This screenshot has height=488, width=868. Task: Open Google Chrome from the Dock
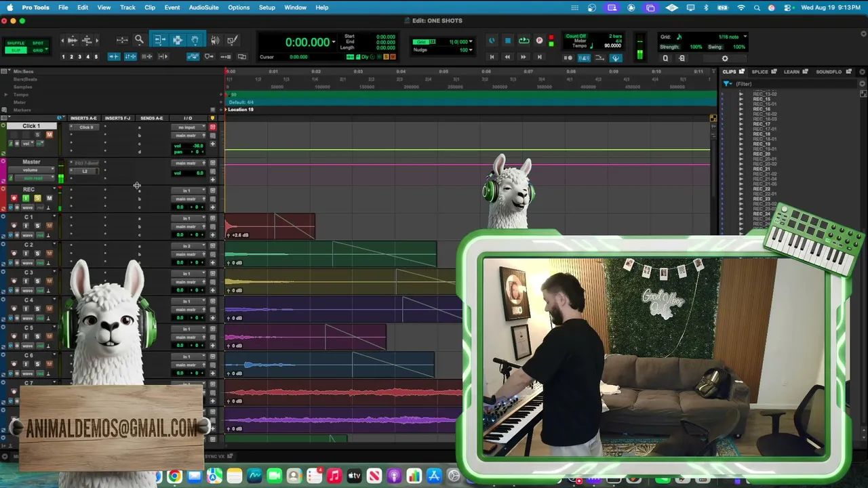pyautogui.click(x=174, y=476)
